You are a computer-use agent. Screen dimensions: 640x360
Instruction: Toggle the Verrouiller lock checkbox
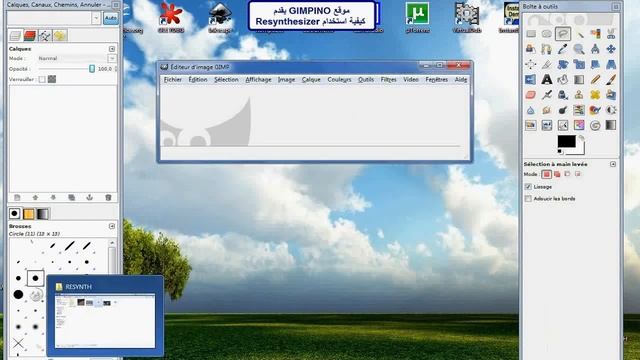point(42,79)
